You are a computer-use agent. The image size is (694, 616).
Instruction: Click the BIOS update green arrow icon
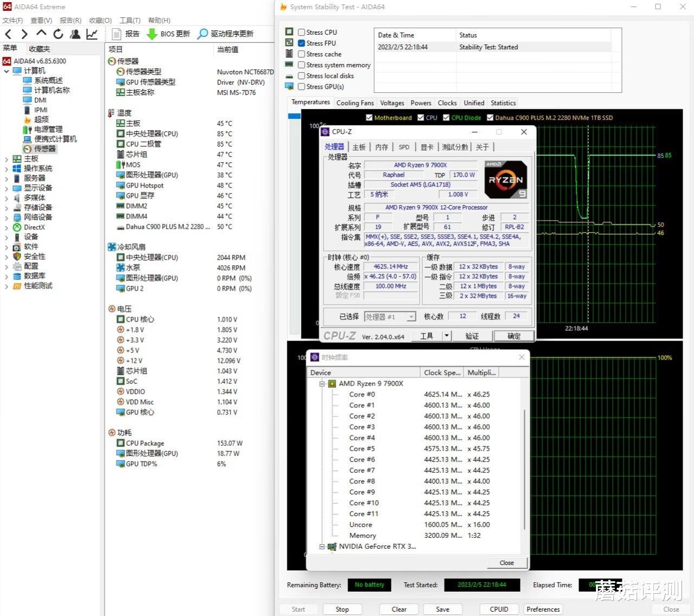tap(152, 34)
